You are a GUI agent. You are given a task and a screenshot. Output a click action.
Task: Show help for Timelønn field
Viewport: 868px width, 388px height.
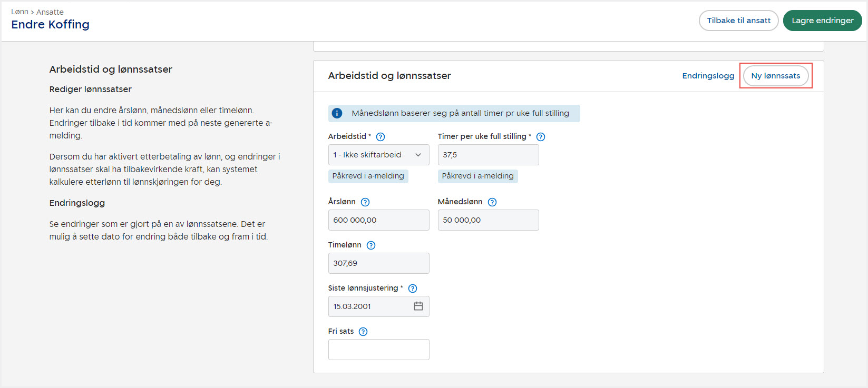pyautogui.click(x=371, y=245)
